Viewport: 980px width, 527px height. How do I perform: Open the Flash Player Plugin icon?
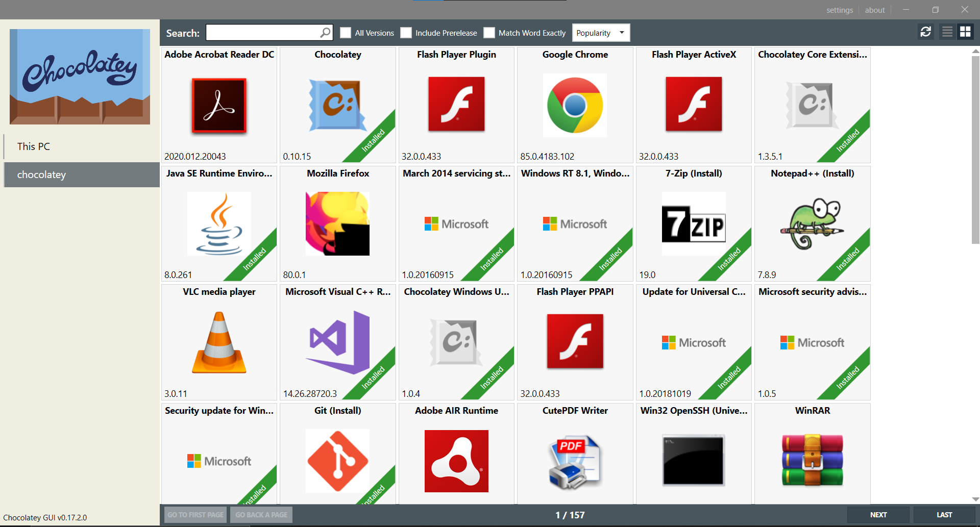(x=456, y=104)
